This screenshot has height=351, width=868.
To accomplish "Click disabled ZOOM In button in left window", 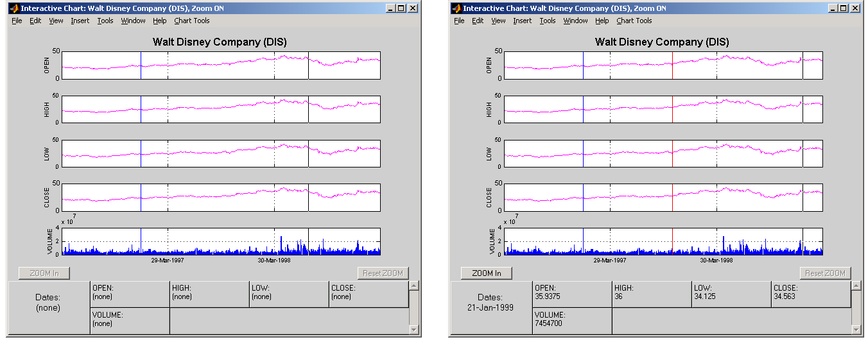I will tap(44, 273).
